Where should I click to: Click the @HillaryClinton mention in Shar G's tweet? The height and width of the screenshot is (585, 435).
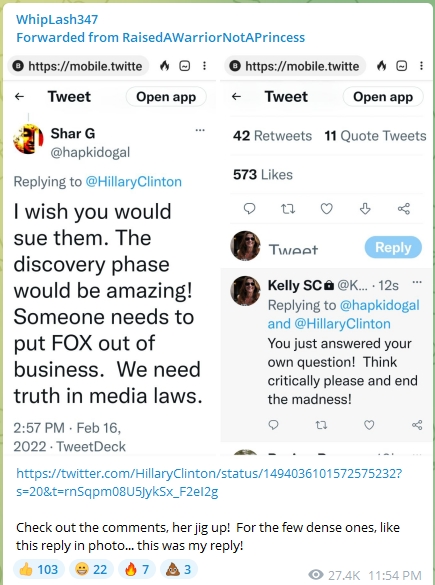tap(134, 182)
